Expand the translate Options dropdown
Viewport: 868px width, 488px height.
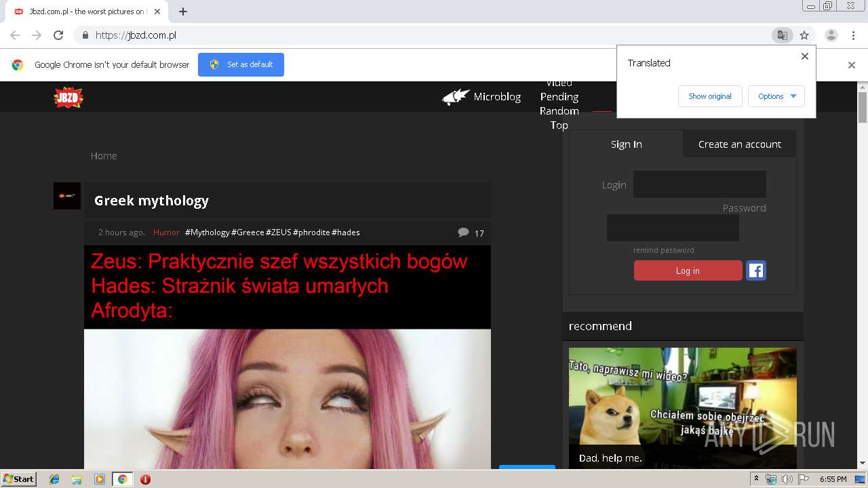(x=776, y=96)
